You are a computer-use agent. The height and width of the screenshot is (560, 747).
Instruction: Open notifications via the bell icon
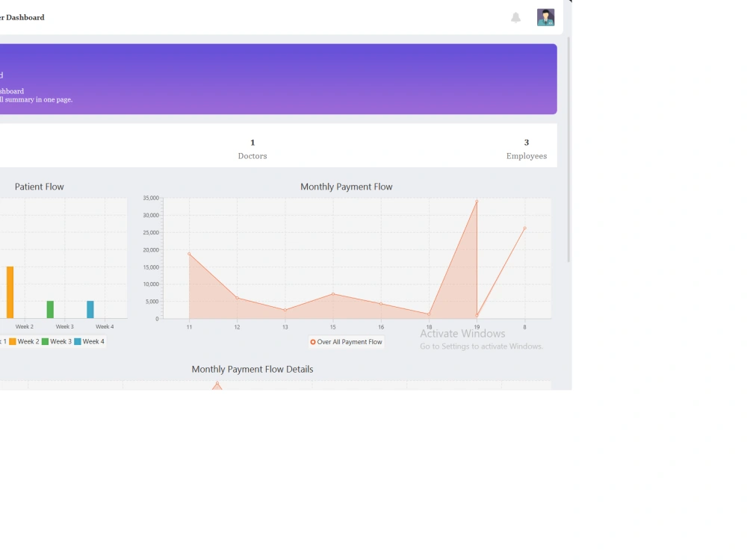pos(516,17)
